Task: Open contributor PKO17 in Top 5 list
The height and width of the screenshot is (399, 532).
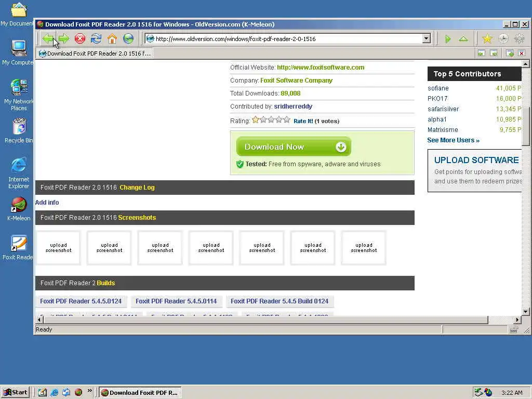Action: click(x=437, y=98)
